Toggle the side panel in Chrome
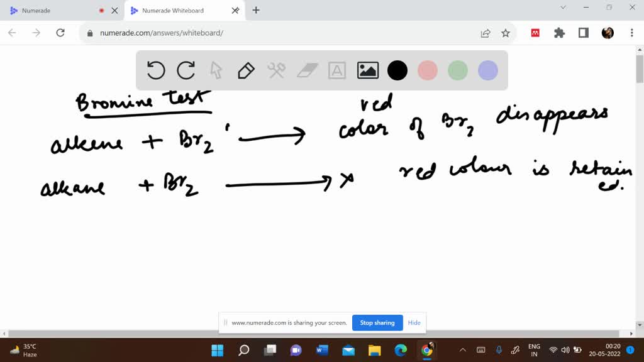This screenshot has height=362, width=644. coord(583,33)
